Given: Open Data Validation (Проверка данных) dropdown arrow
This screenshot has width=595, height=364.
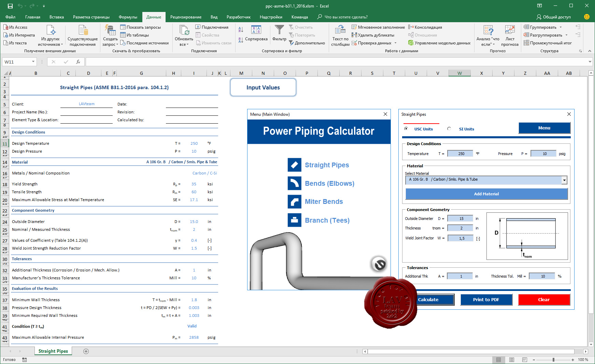Looking at the screenshot, I should (x=396, y=43).
